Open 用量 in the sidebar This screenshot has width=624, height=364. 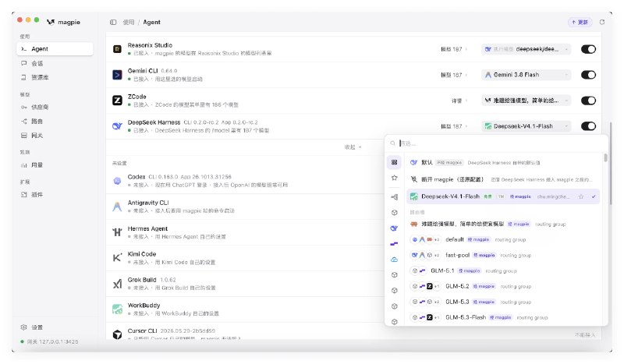(x=55, y=165)
